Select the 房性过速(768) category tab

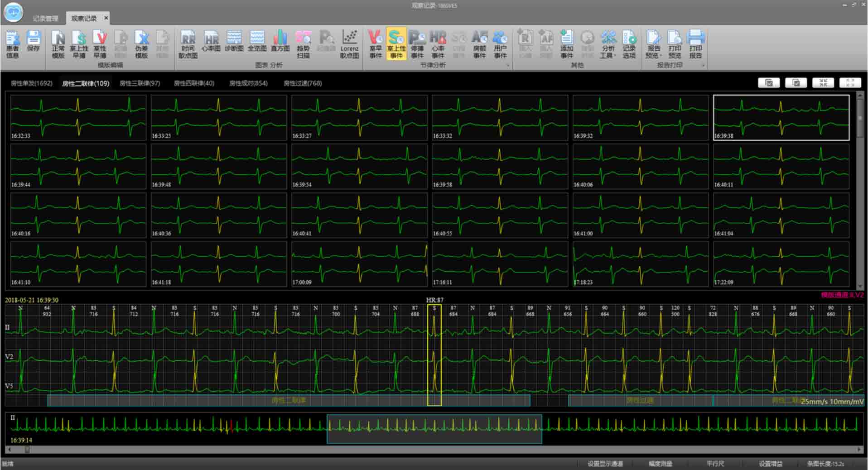303,83
